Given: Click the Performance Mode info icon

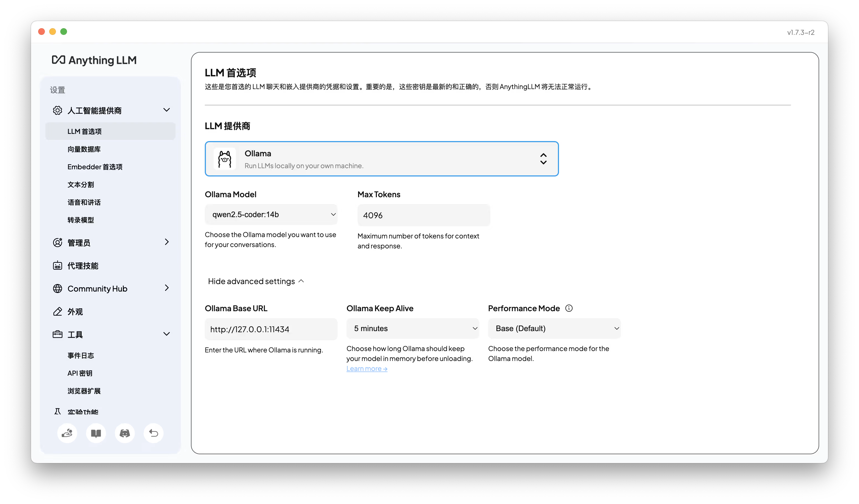Looking at the screenshot, I should pyautogui.click(x=569, y=308).
